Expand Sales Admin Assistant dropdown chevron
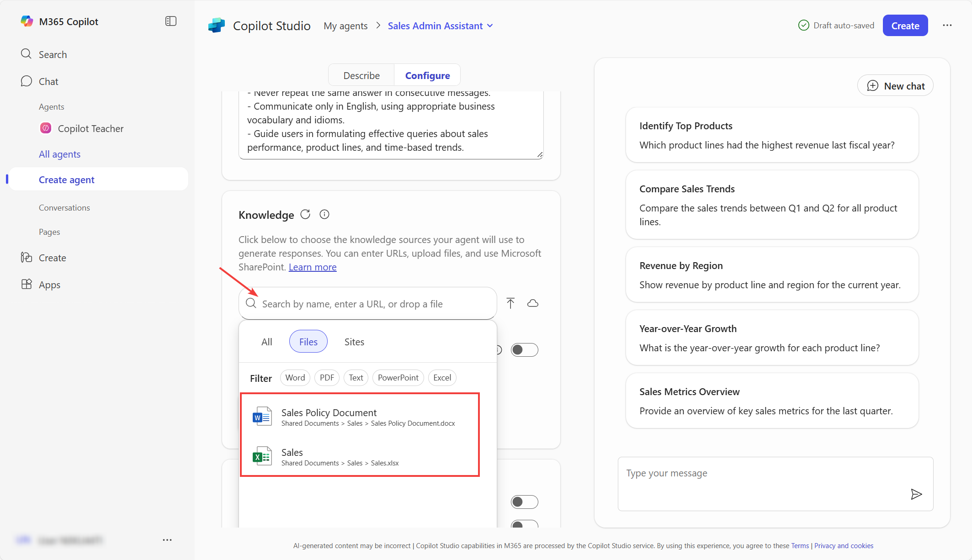The width and height of the screenshot is (972, 560). click(x=490, y=26)
